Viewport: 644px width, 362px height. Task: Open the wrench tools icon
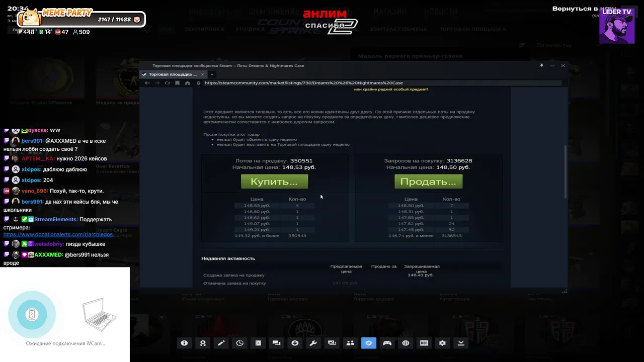313,343
